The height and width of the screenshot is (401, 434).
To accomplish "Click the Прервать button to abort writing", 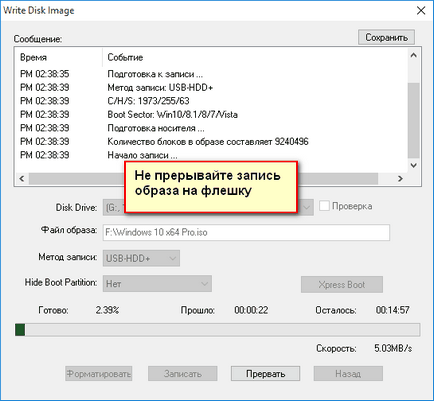I will point(265,374).
